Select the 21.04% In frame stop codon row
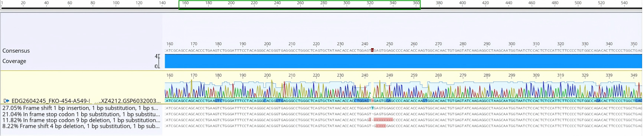This screenshot has width=644, height=136. [81, 114]
